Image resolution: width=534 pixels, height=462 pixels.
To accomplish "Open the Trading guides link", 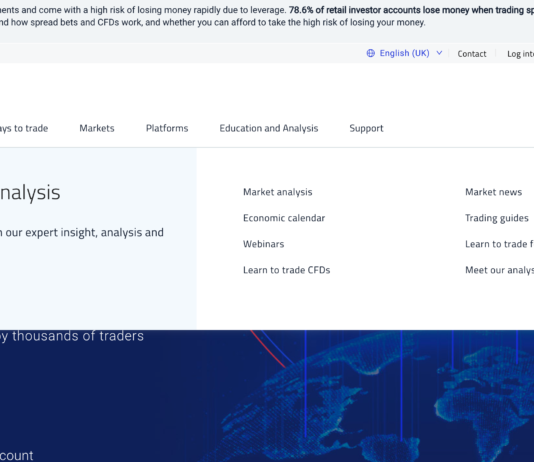I will tap(497, 218).
